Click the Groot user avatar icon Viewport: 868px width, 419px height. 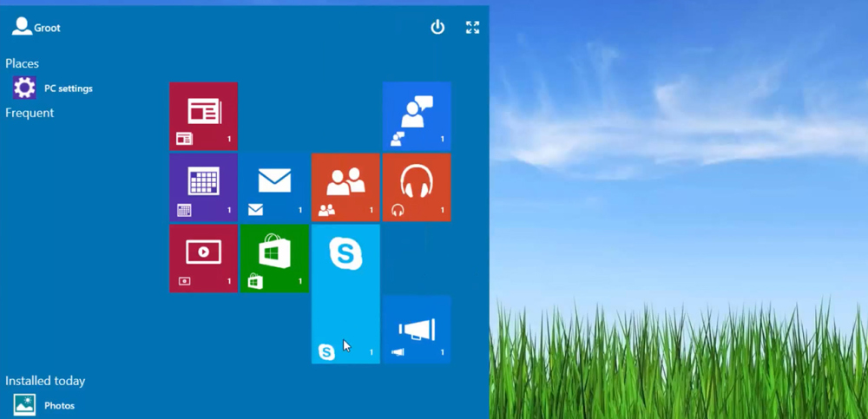pos(21,27)
